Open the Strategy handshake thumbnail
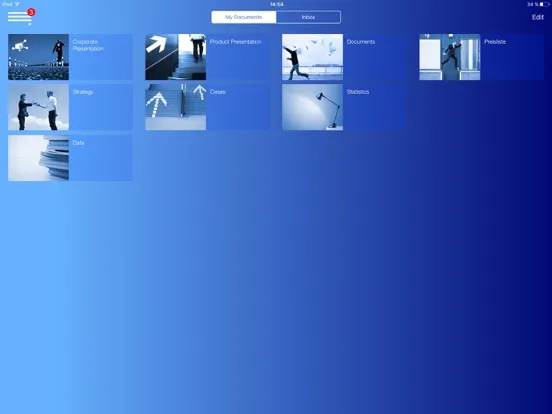This screenshot has height=414, width=552. (38, 107)
